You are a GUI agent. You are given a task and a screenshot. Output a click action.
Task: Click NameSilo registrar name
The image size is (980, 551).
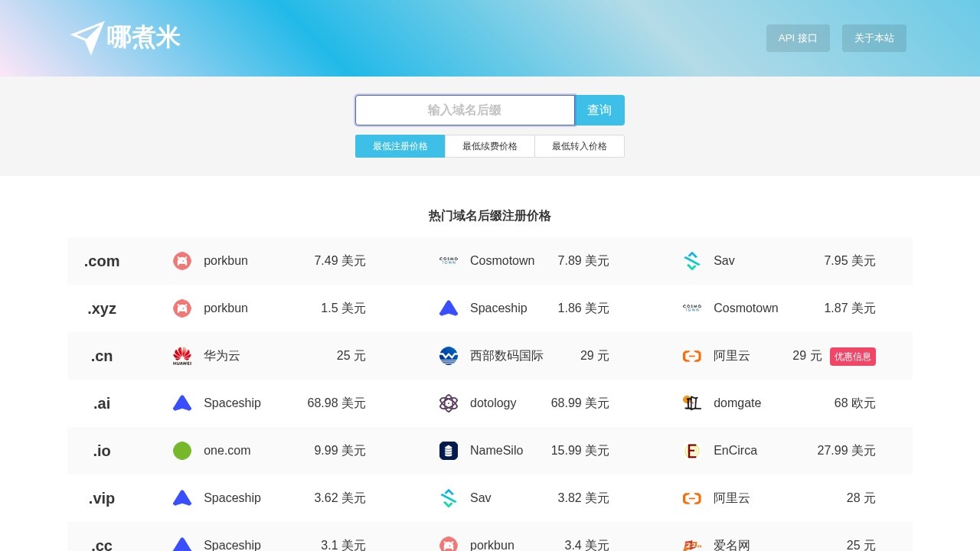[497, 451]
